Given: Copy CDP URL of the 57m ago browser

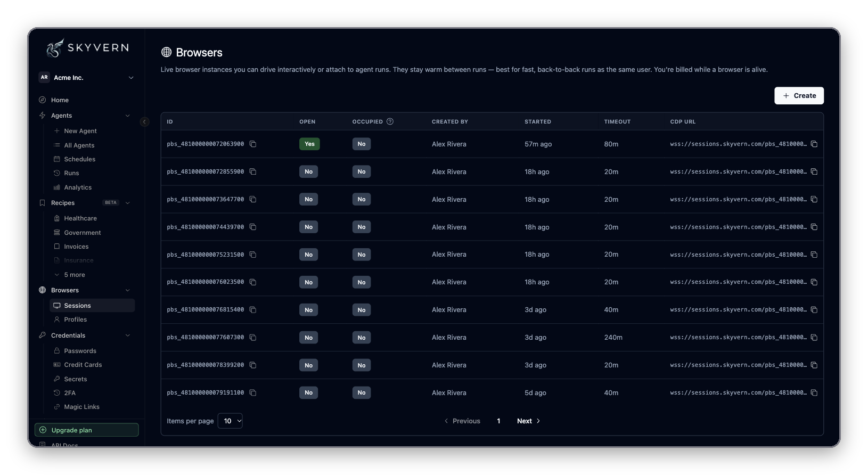Looking at the screenshot, I should pos(814,144).
